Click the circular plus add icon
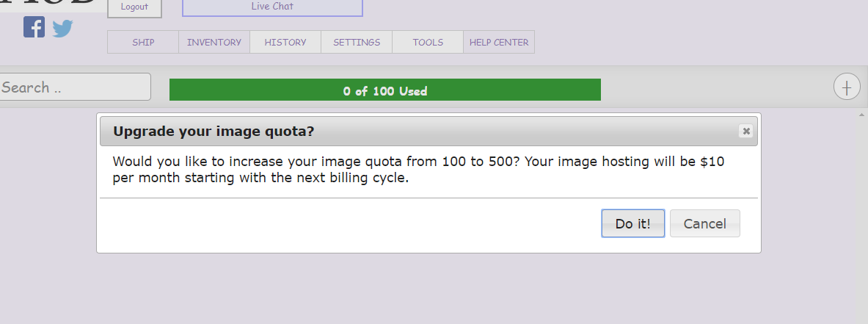This screenshot has width=868, height=324. coord(847,87)
